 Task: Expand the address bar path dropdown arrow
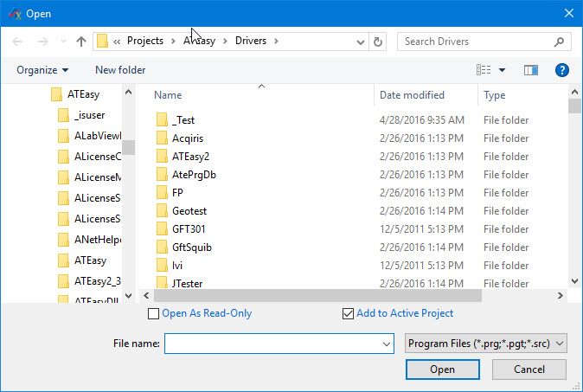[359, 42]
